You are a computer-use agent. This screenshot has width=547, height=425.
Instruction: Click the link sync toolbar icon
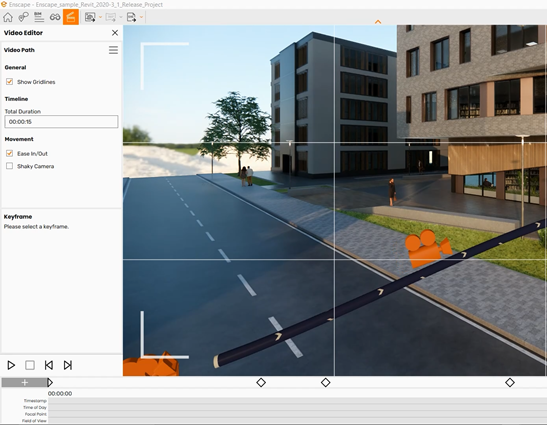point(23,17)
